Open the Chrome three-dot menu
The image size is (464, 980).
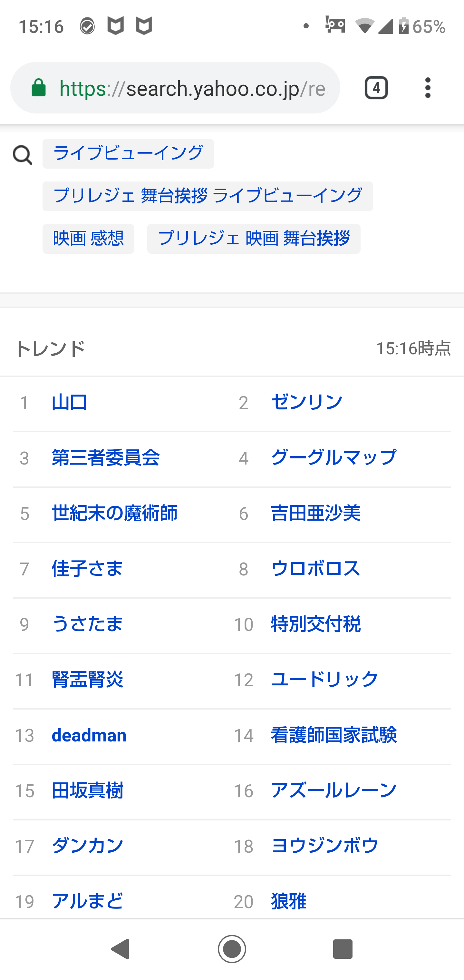[428, 88]
